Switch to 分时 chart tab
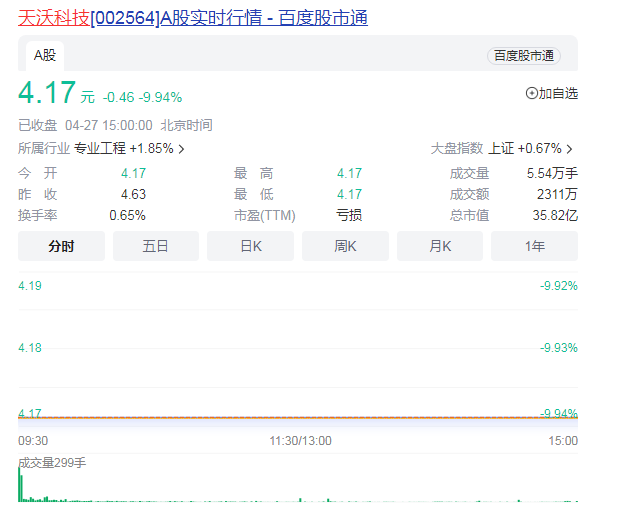This screenshot has width=617, height=513. point(61,246)
